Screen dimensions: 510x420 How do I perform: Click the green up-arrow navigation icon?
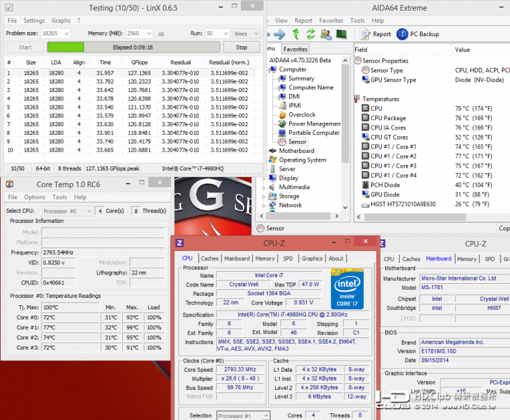coord(296,34)
